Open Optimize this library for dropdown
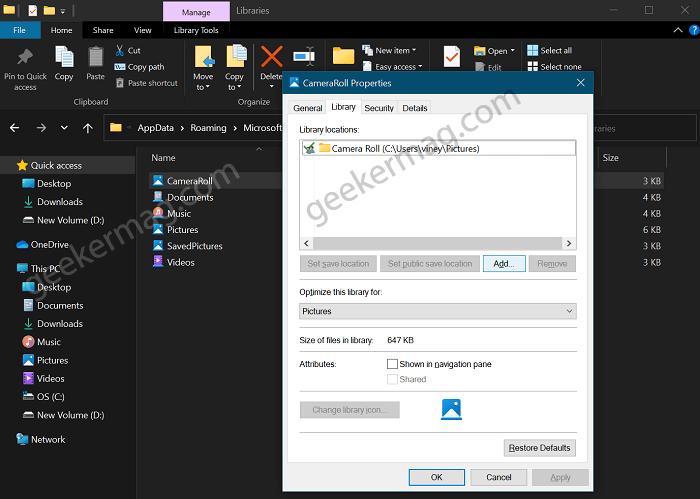Screen dimensions: 700x499 point(438,311)
